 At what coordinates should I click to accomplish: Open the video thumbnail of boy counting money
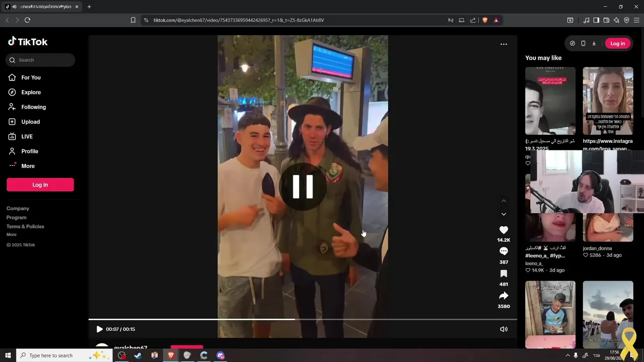(x=550, y=315)
